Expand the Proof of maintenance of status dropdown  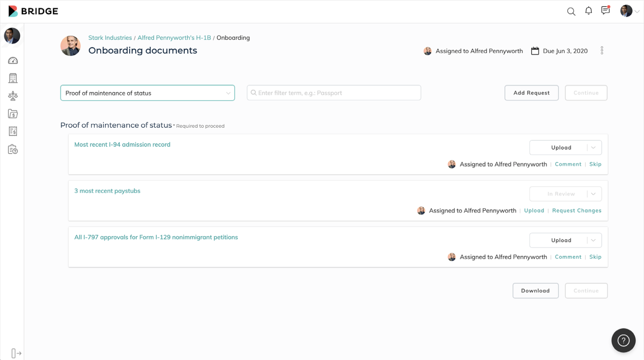point(148,93)
